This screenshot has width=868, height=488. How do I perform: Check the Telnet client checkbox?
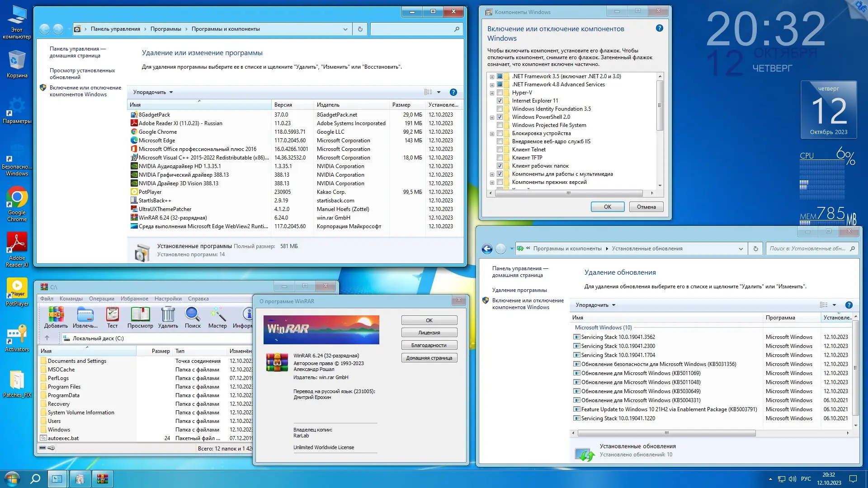tap(500, 150)
